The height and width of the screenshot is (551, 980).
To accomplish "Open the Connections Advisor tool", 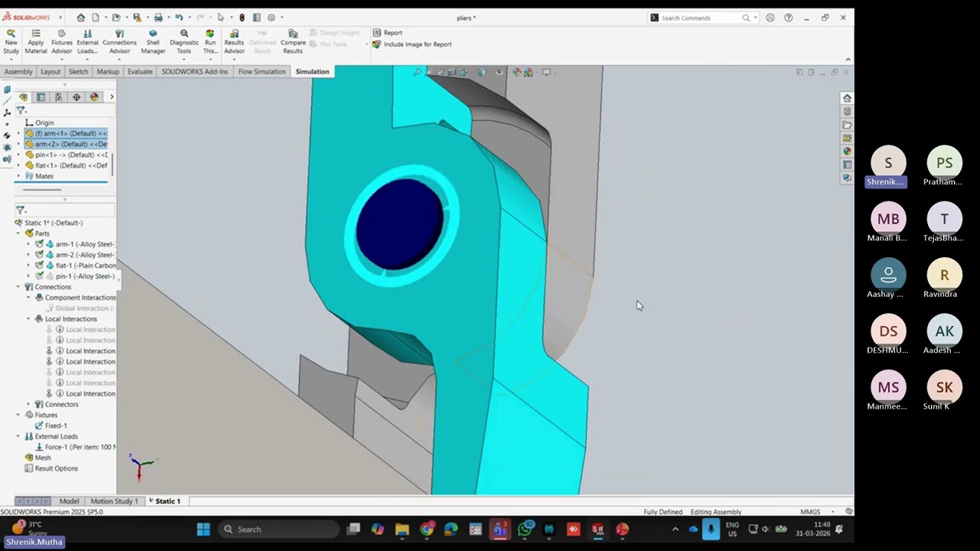I will click(x=119, y=41).
